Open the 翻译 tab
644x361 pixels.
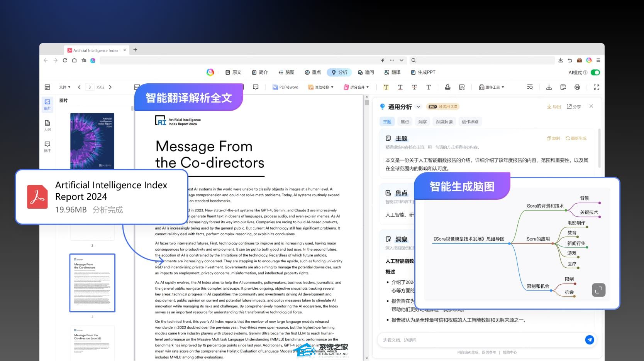[392, 73]
